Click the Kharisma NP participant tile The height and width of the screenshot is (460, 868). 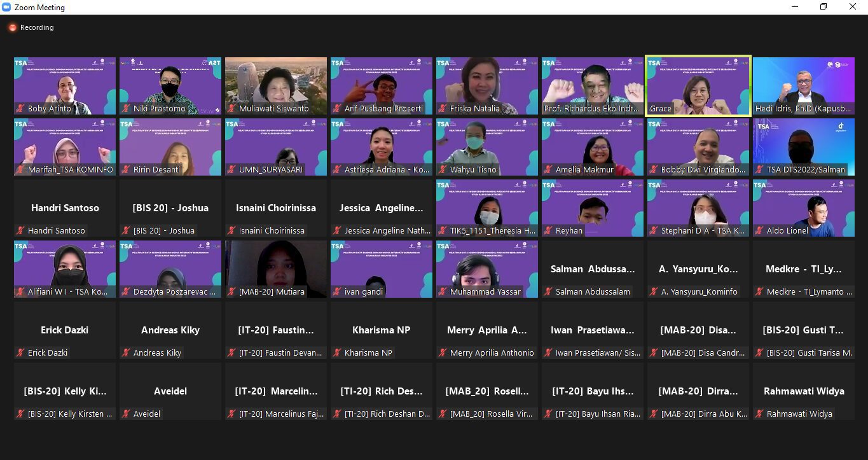click(381, 330)
